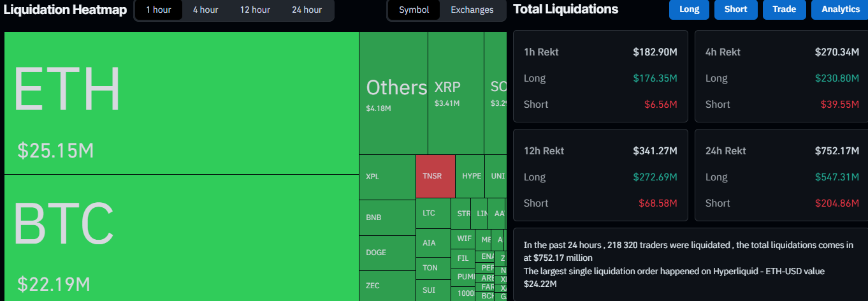
Task: Choose the 12 hour timeframe
Action: pyautogui.click(x=255, y=10)
